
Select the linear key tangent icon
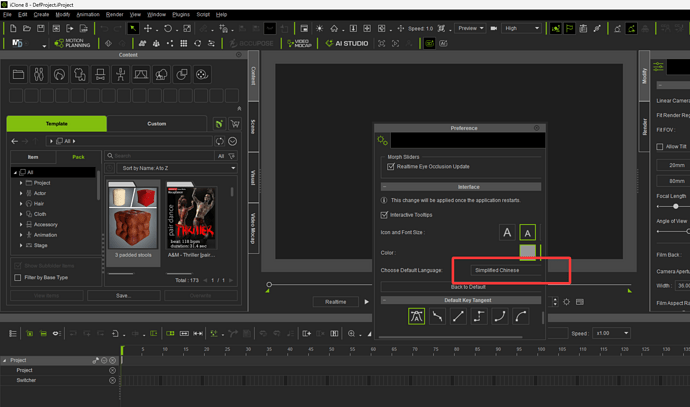click(458, 316)
